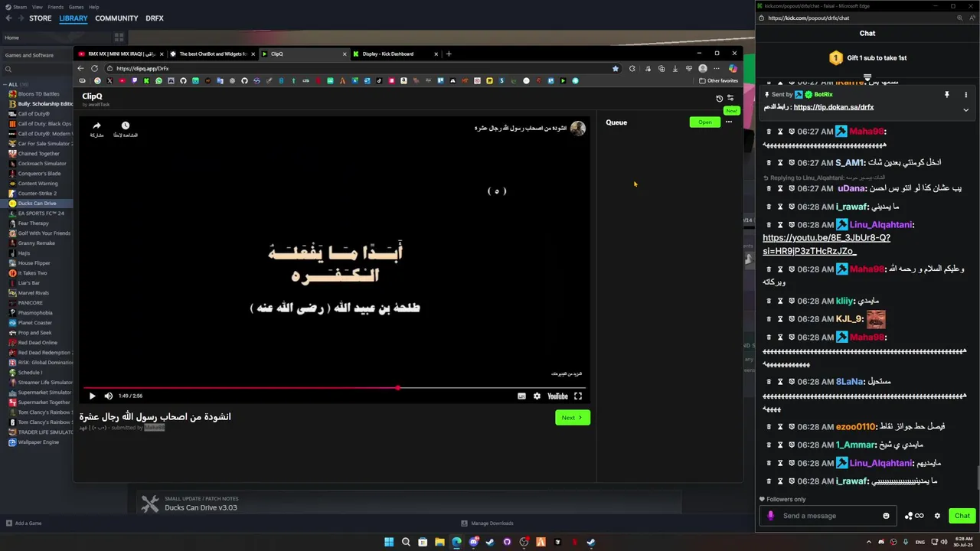Open Games and Software filter dropdown

pos(37,55)
